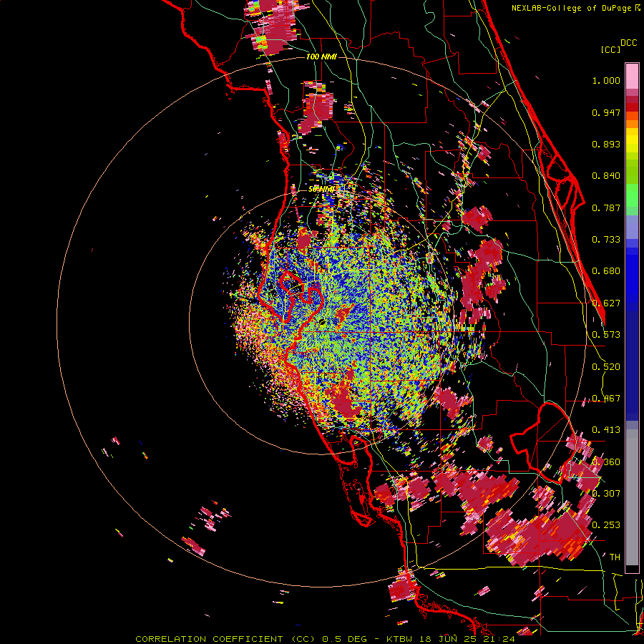Select the 0.680 legend value
644x644 pixels.
[606, 271]
